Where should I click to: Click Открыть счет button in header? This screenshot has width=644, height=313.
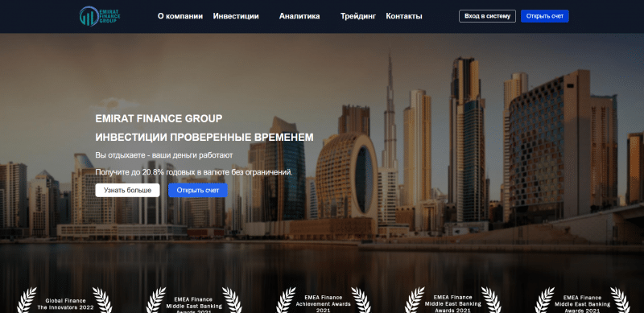tap(545, 16)
